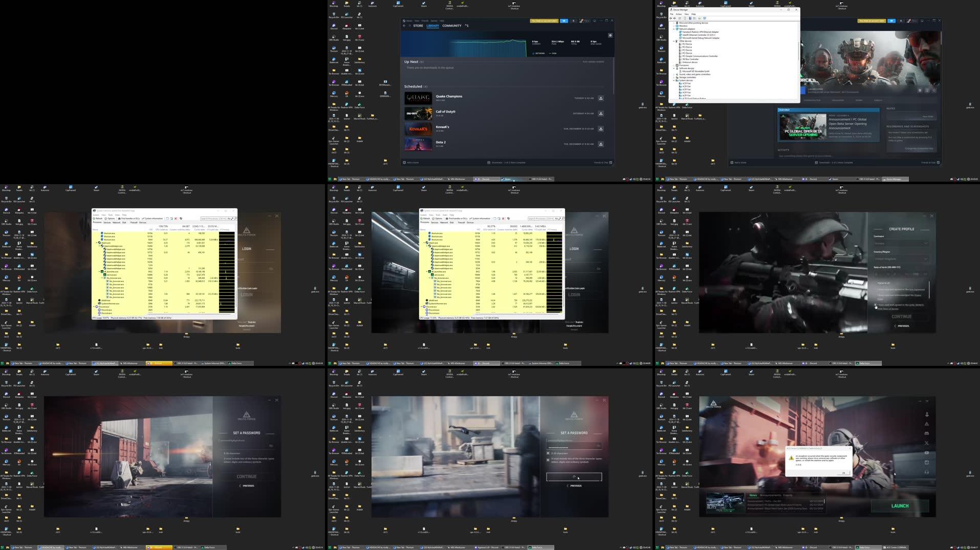
Task: Click PREVIOUS below the Create Profile form
Action: pos(902,326)
